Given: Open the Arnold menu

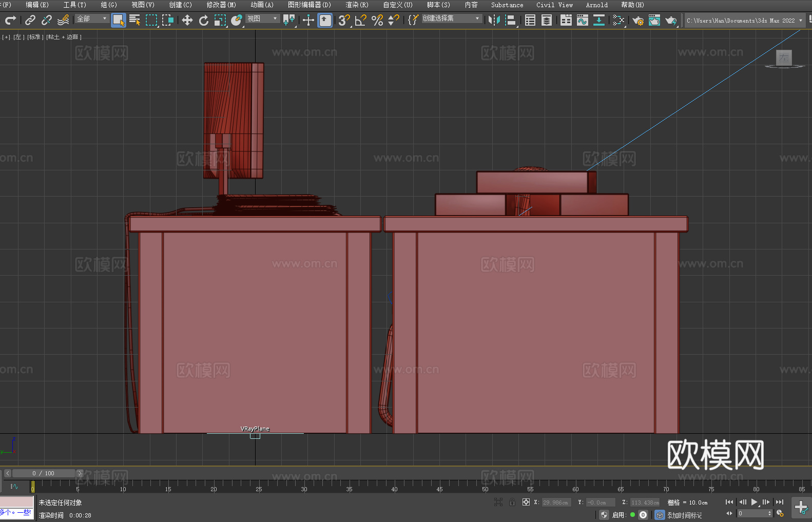Looking at the screenshot, I should pos(596,5).
